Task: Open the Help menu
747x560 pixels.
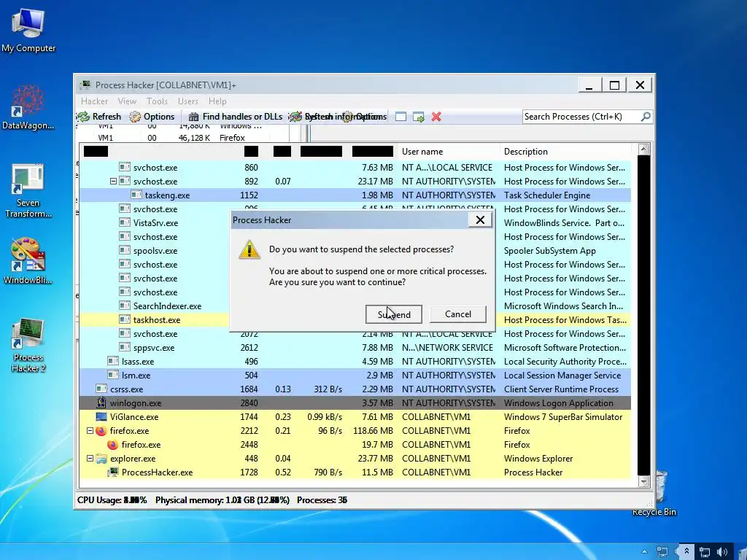Action: point(217,101)
